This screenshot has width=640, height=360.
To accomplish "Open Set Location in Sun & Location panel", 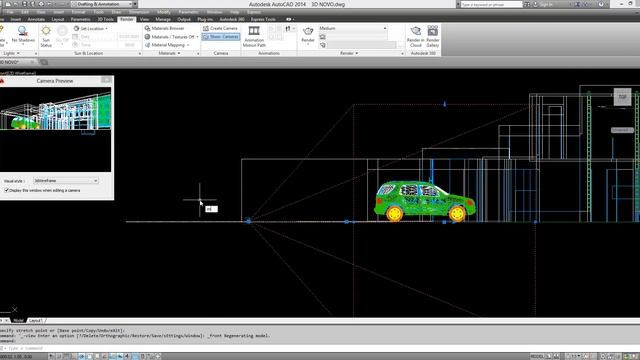I will click(91, 29).
